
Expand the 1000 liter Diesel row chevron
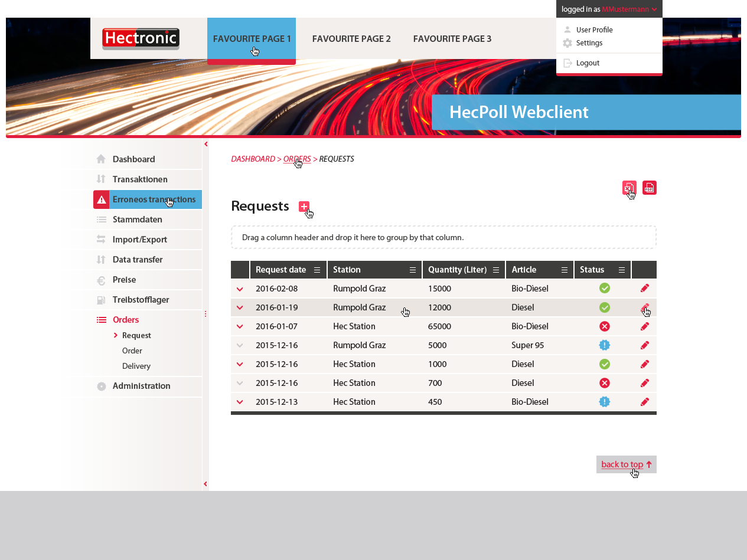[x=240, y=365]
